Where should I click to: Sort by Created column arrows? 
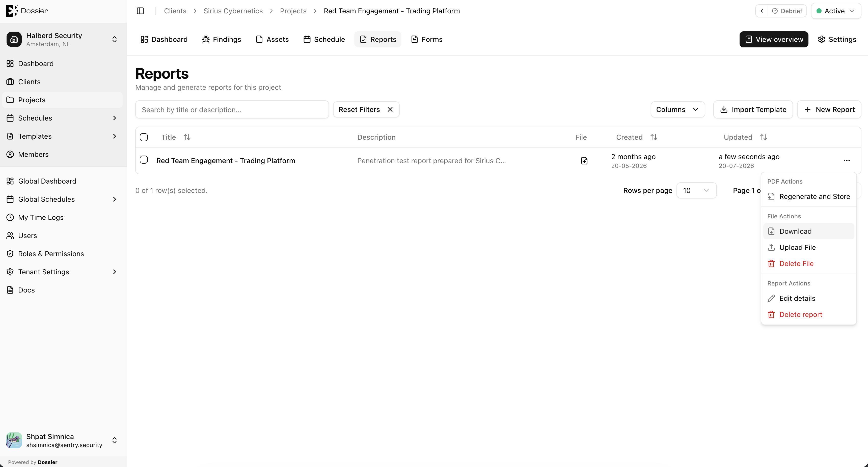click(654, 137)
